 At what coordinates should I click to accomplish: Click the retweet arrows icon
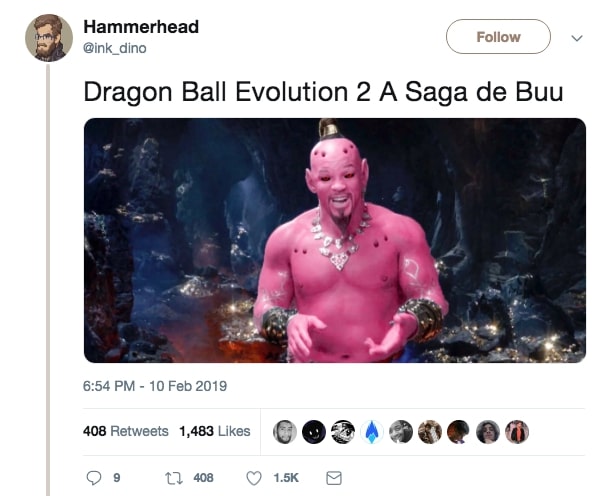pyautogui.click(x=174, y=478)
